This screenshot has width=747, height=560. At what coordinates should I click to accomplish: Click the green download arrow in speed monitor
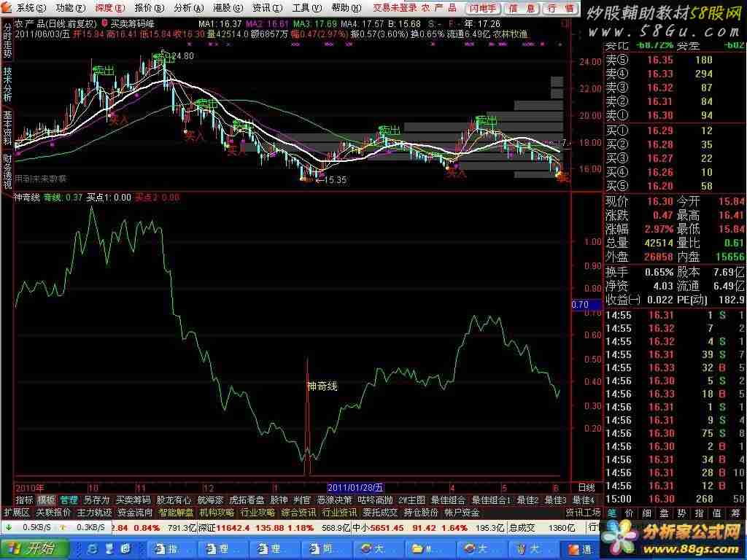point(9,527)
